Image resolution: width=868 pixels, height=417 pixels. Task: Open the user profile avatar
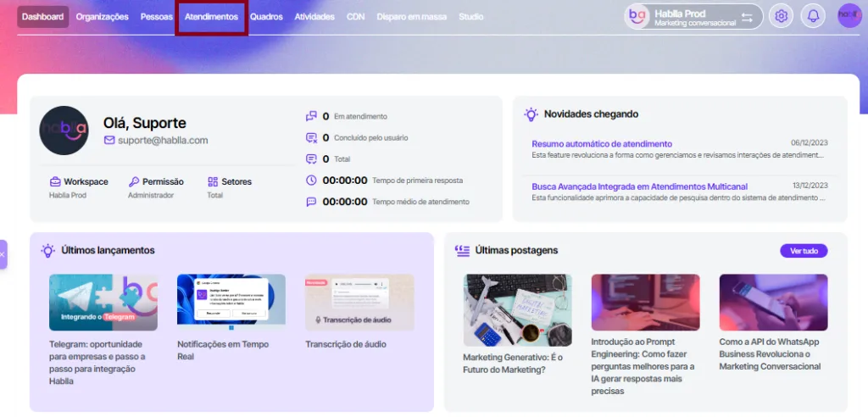tap(849, 16)
